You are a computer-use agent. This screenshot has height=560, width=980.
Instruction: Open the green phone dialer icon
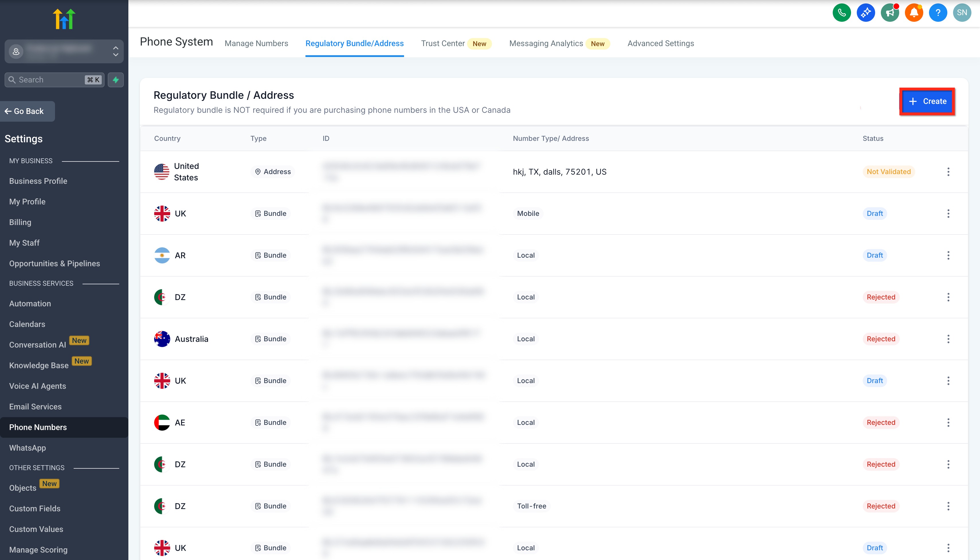coord(841,13)
